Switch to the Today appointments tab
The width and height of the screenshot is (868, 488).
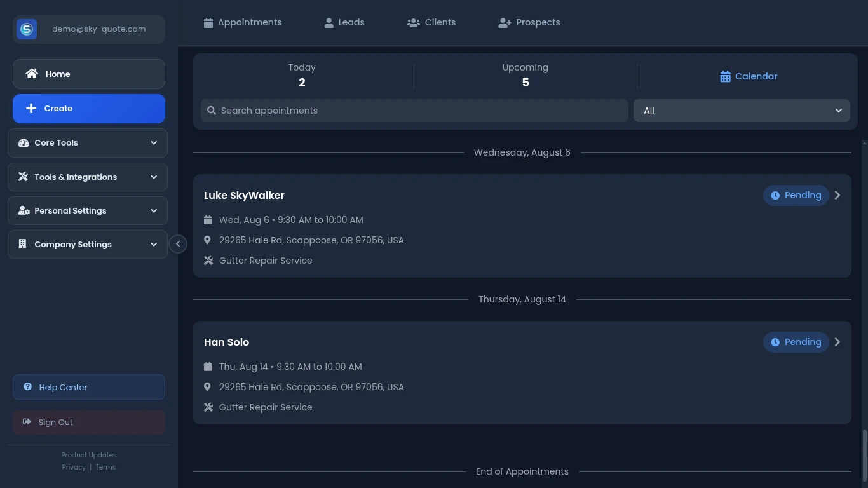pos(302,75)
